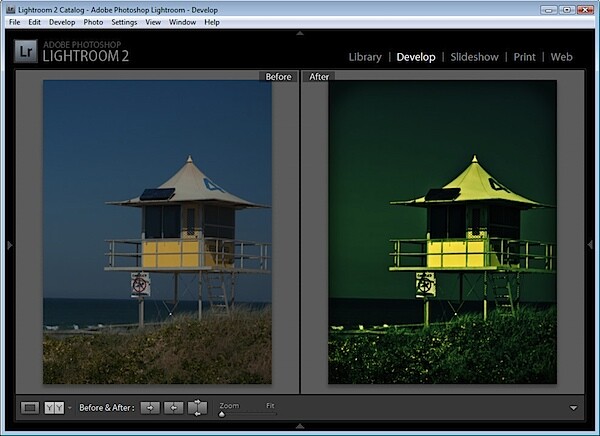Show the filmstrip with bottom panel arrow
The height and width of the screenshot is (436, 600).
pyautogui.click(x=300, y=428)
